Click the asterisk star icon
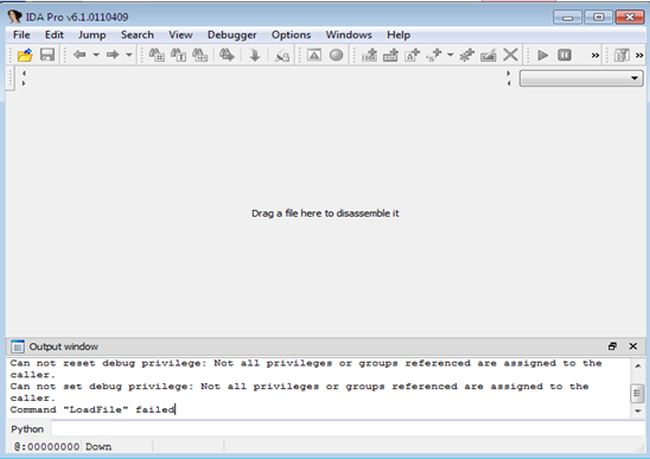Image resolution: width=650 pixels, height=459 pixels. 467,55
